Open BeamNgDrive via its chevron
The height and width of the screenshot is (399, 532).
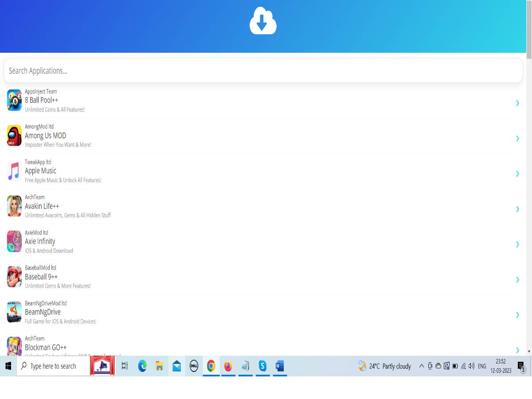pos(517,315)
